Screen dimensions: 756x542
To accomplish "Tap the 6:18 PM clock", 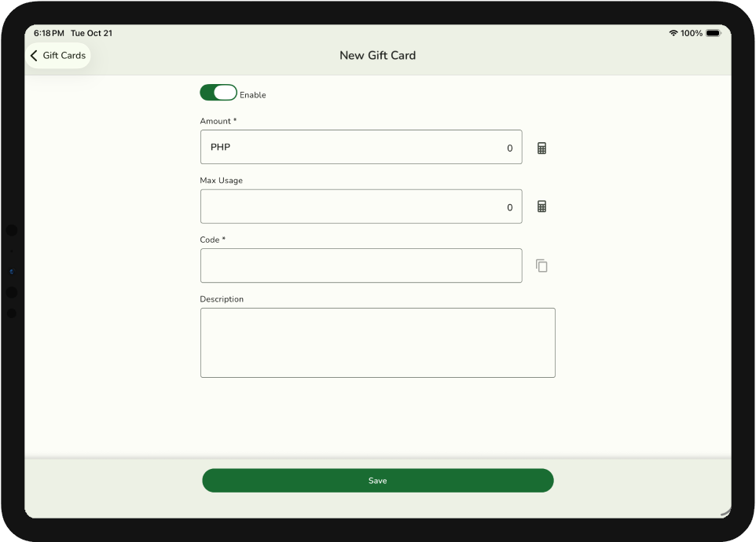I will 49,33.
